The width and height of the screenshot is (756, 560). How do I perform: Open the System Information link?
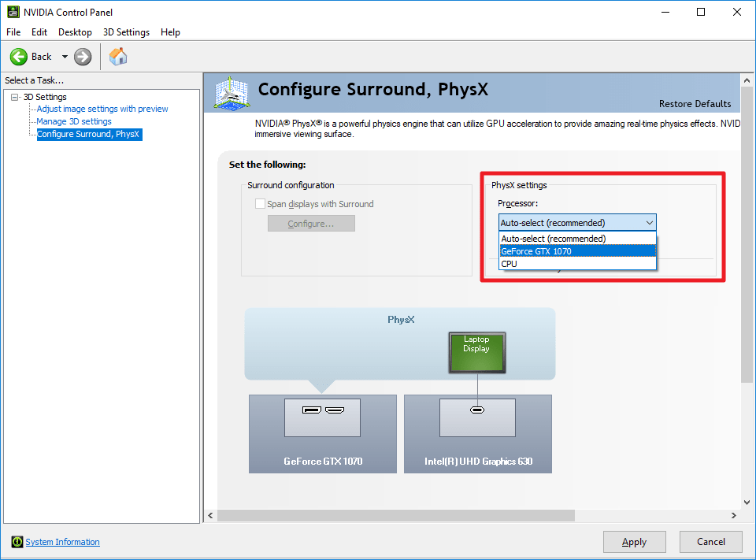(x=63, y=542)
